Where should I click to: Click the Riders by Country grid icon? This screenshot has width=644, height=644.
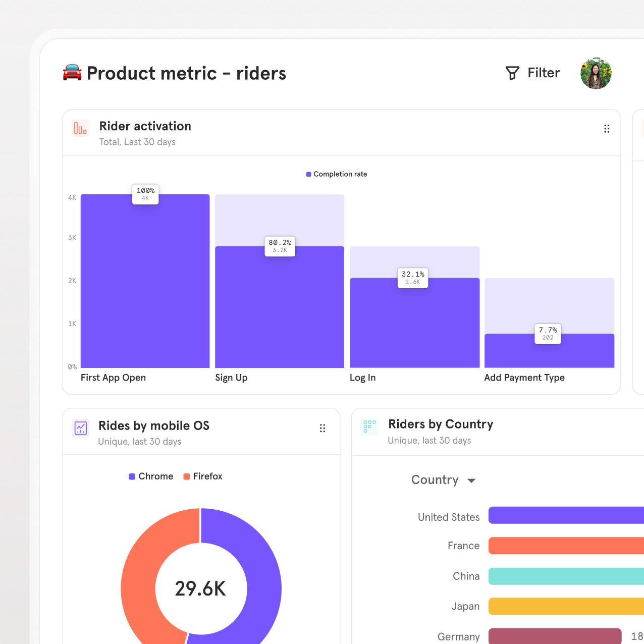pyautogui.click(x=370, y=426)
